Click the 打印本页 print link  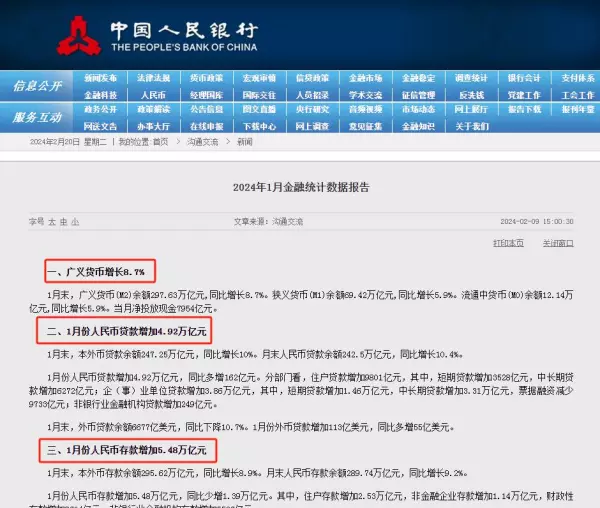point(508,243)
